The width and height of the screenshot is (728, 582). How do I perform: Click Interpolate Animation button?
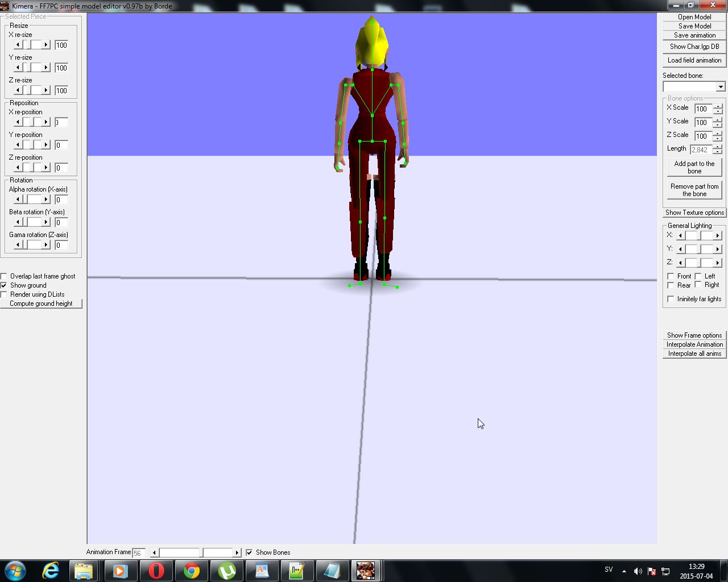coord(694,344)
